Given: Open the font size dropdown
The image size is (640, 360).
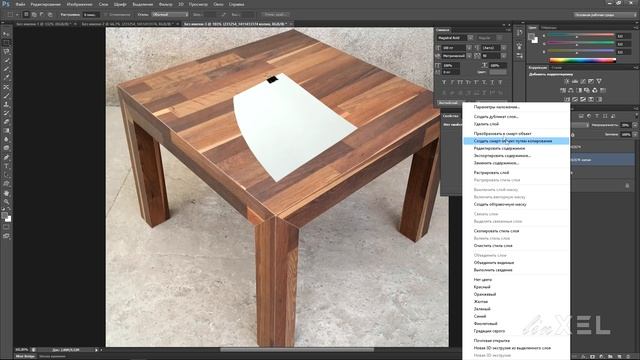Looking at the screenshot, I should click(x=469, y=48).
